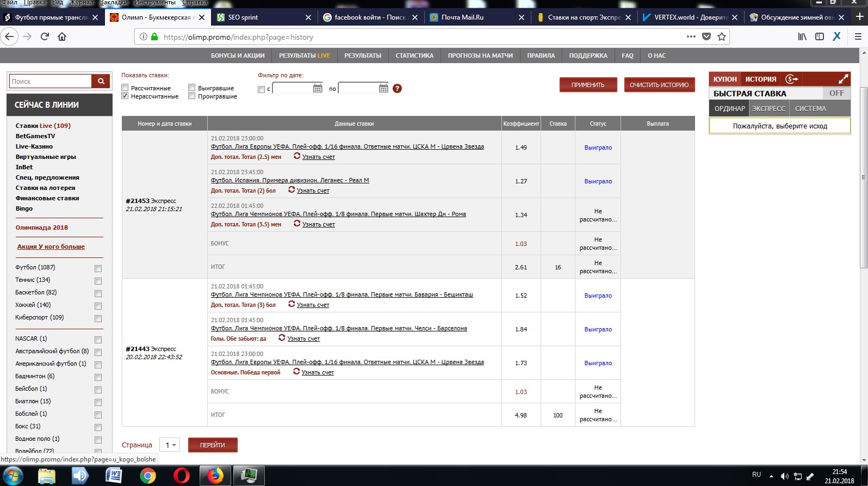The height and width of the screenshot is (486, 868).
Task: Check the Выигравшие checkbox
Action: tap(192, 88)
